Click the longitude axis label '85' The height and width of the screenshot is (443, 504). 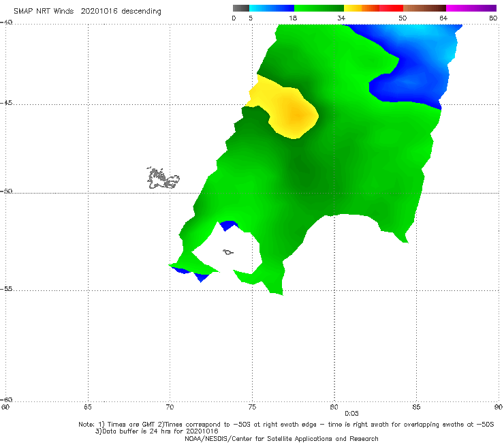coord(416,408)
